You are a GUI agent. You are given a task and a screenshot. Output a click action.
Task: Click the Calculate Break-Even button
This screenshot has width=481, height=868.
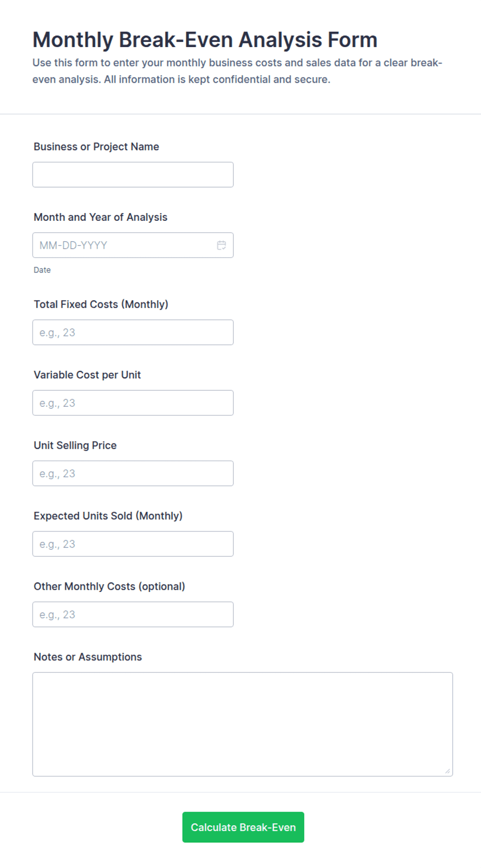[243, 827]
